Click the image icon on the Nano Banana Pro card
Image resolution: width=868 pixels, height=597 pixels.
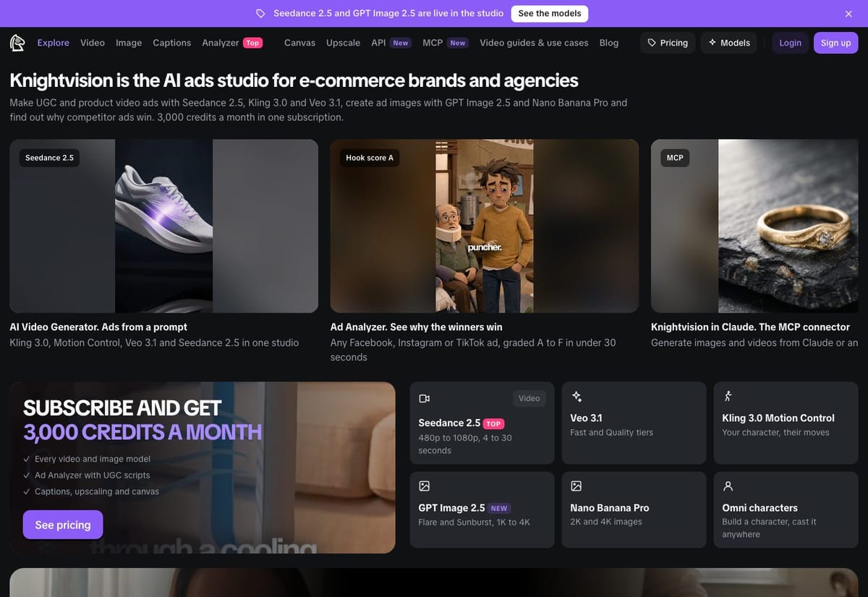576,486
